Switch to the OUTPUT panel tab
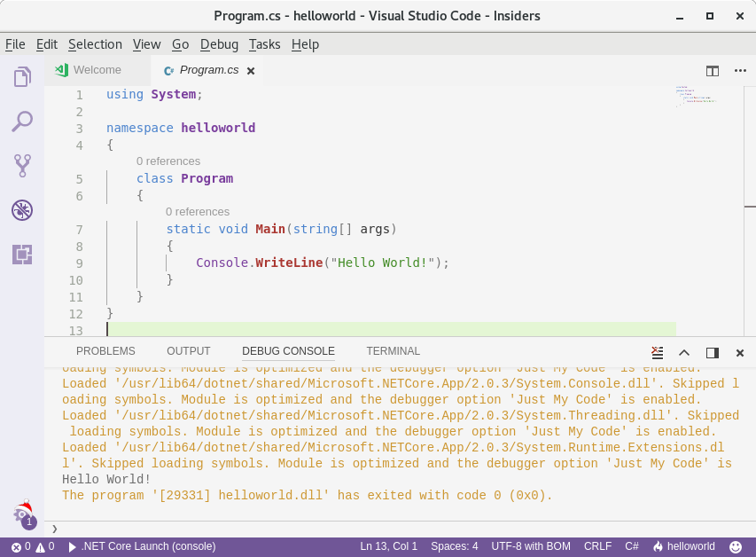This screenshot has height=557, width=756. pos(189,351)
